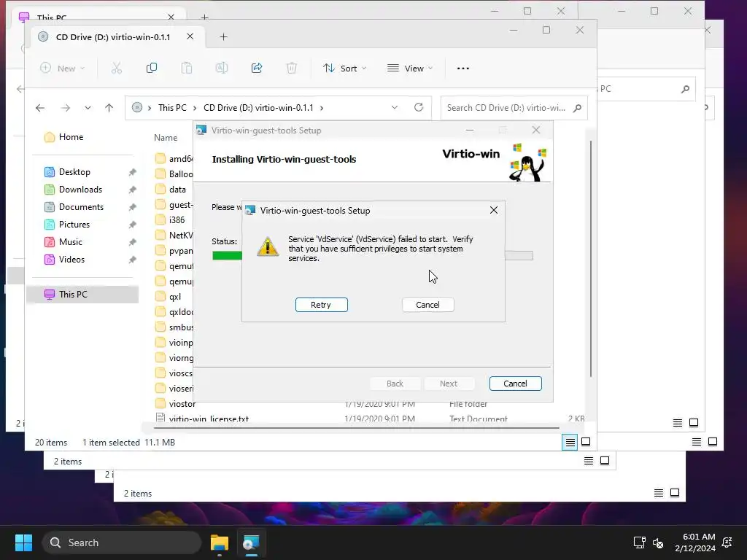This screenshot has width=747, height=560.
Task: Expand address bar history dropdown
Action: point(395,108)
